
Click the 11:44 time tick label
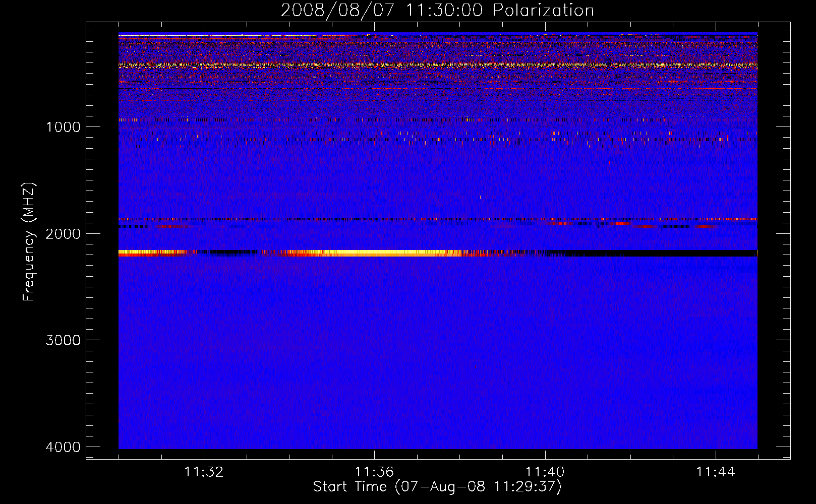point(716,472)
